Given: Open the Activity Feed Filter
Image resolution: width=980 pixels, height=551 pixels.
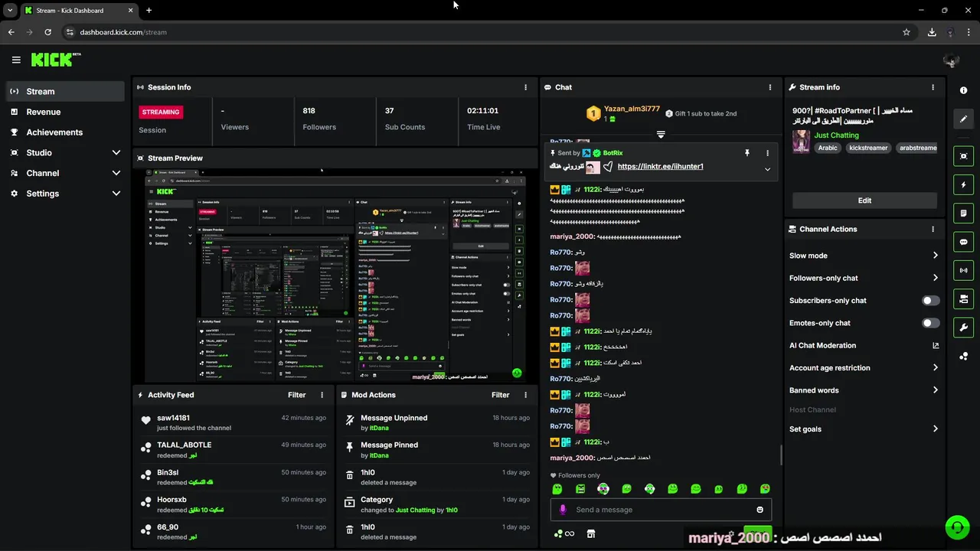Looking at the screenshot, I should pos(297,395).
